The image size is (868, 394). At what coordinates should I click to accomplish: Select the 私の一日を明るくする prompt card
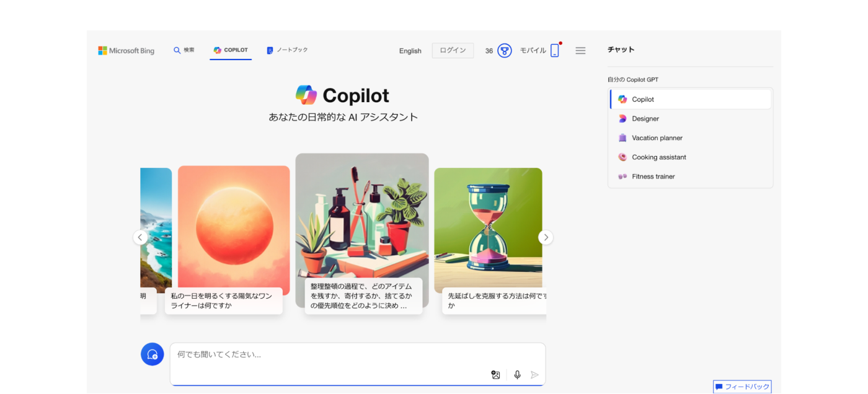pyautogui.click(x=224, y=300)
